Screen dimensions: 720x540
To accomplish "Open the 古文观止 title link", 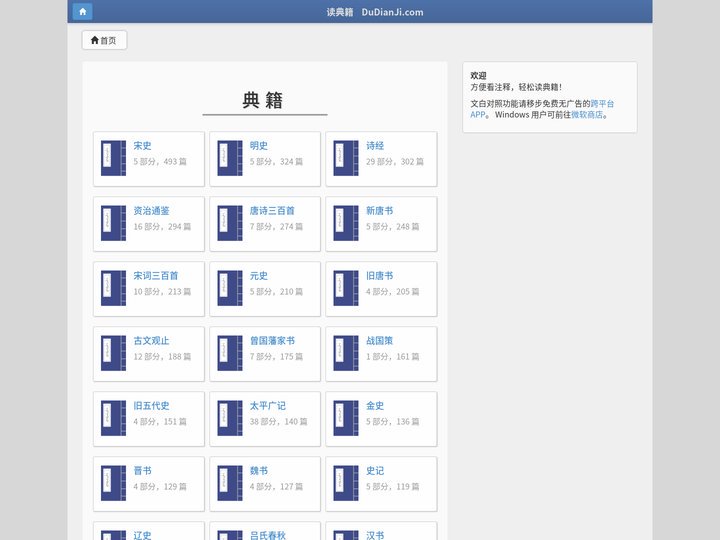I will point(152,341).
